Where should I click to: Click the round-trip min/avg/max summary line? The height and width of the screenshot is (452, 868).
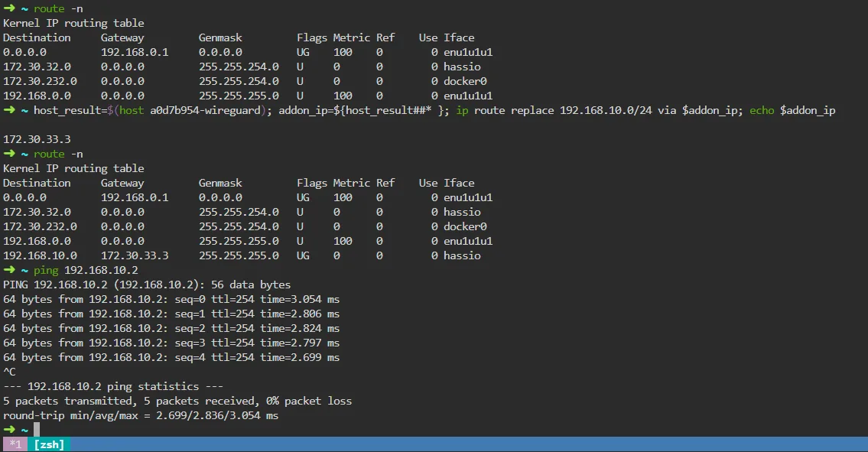click(141, 415)
